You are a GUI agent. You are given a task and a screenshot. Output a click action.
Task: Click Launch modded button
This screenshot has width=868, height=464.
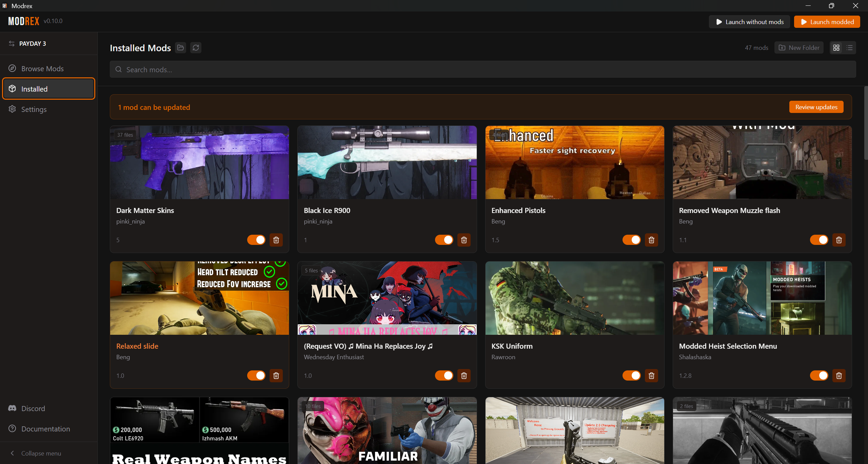[x=827, y=22]
